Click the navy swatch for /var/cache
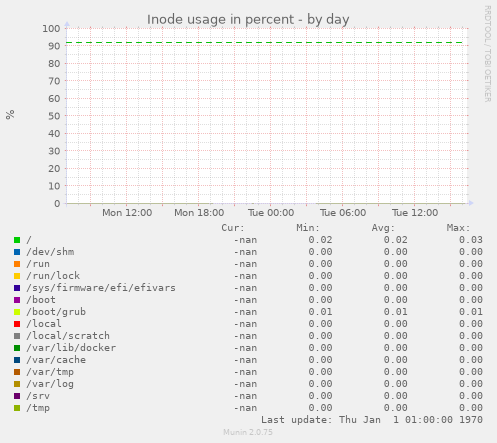The width and height of the screenshot is (497, 443). coord(17,360)
